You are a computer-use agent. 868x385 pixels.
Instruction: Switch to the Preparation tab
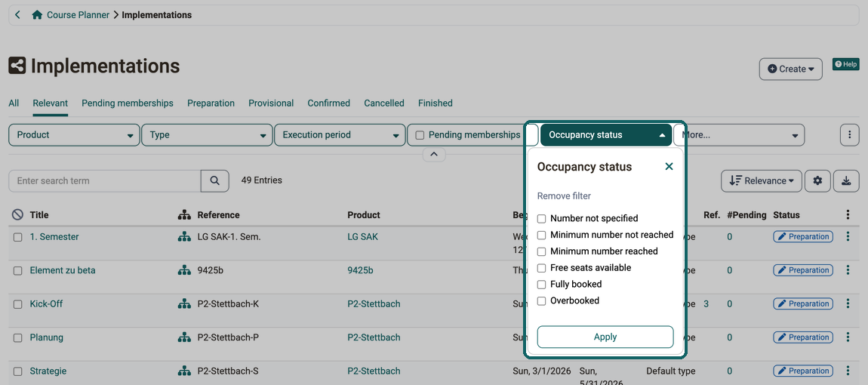coord(211,103)
